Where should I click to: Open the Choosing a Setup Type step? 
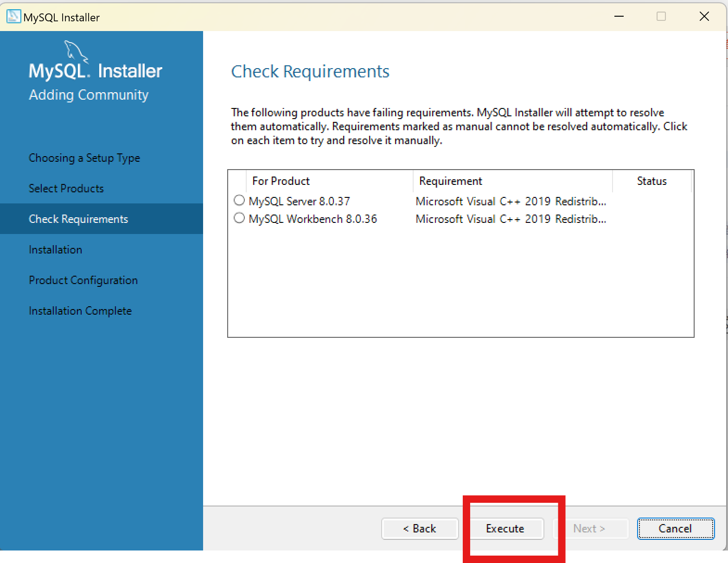84,158
